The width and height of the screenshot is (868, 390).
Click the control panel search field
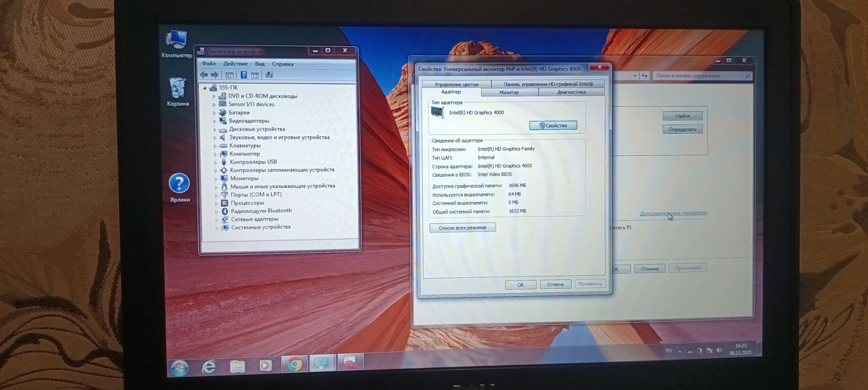point(702,76)
